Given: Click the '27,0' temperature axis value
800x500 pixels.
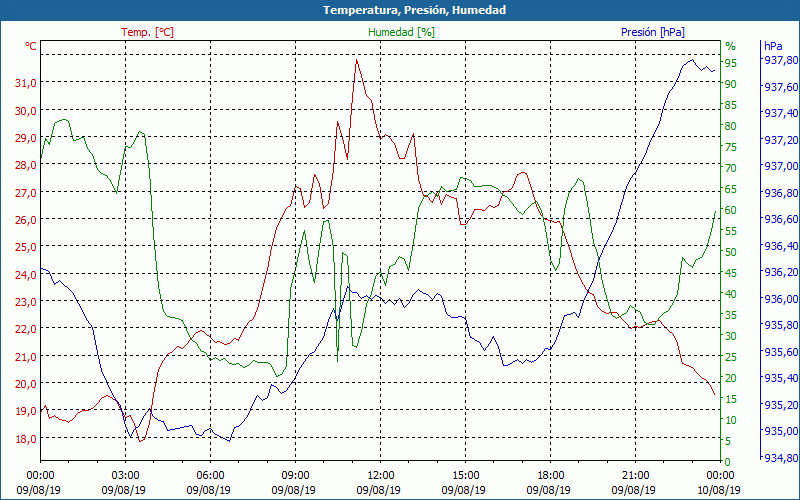Looking at the screenshot, I should click(x=26, y=192).
